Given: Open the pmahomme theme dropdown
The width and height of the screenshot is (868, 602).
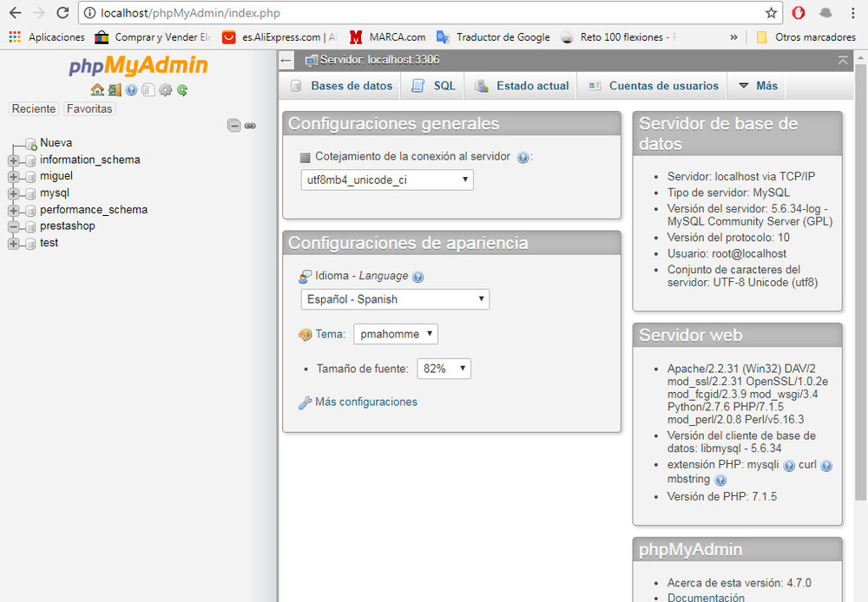Looking at the screenshot, I should (396, 334).
